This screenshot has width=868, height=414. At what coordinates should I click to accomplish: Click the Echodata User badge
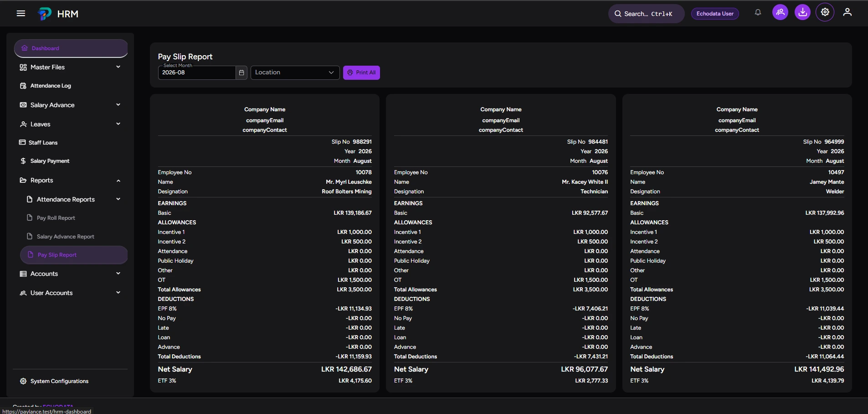(x=715, y=14)
